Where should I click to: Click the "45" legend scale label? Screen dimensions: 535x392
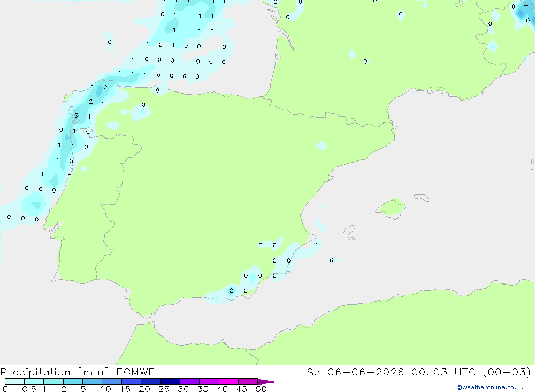[x=242, y=389]
